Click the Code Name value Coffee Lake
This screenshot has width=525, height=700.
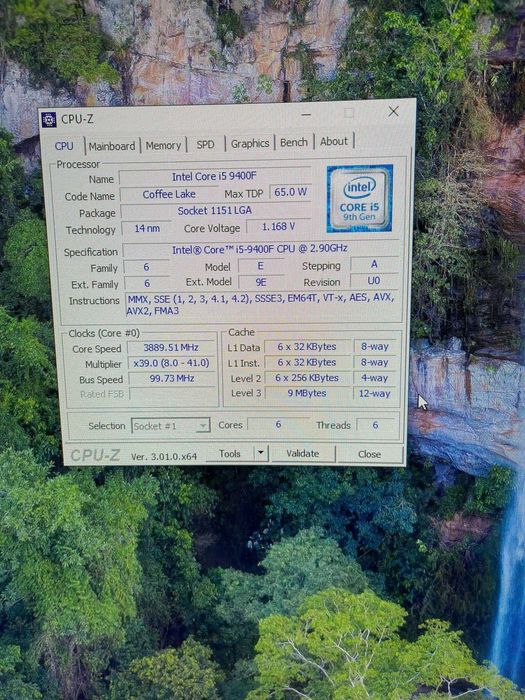point(169,194)
